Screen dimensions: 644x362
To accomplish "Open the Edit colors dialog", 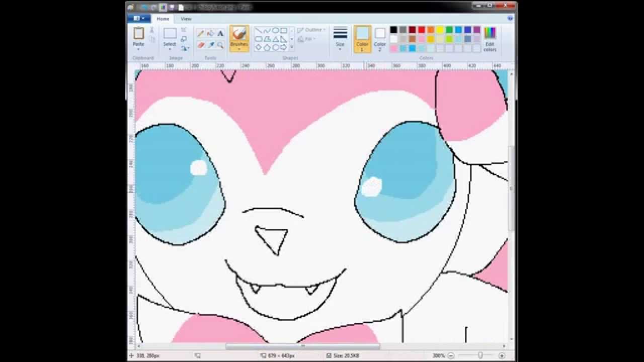I will click(x=490, y=40).
